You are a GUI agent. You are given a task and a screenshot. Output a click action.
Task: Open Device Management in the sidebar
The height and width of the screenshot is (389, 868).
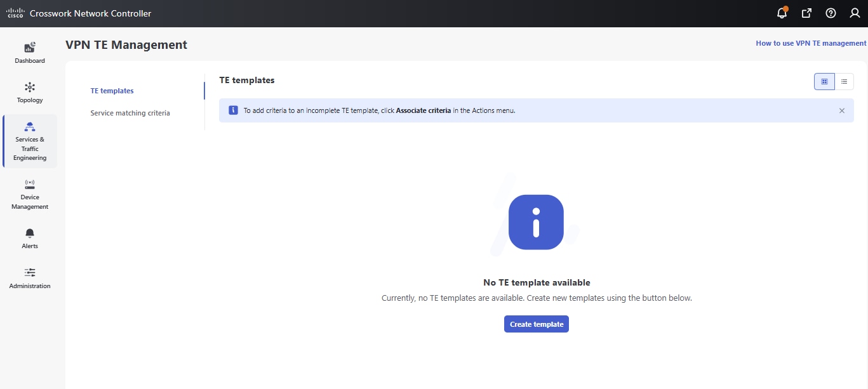[x=29, y=194]
